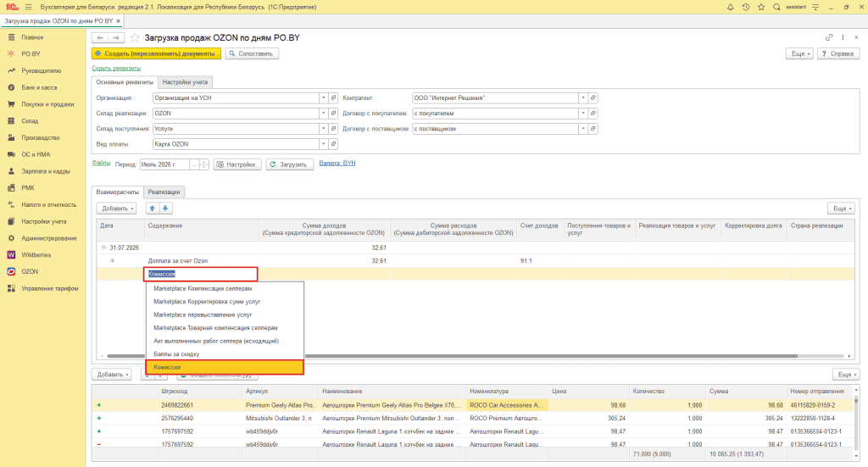Expand Контрагент dropdown arrow
This screenshot has width=868, height=467.
(x=583, y=98)
